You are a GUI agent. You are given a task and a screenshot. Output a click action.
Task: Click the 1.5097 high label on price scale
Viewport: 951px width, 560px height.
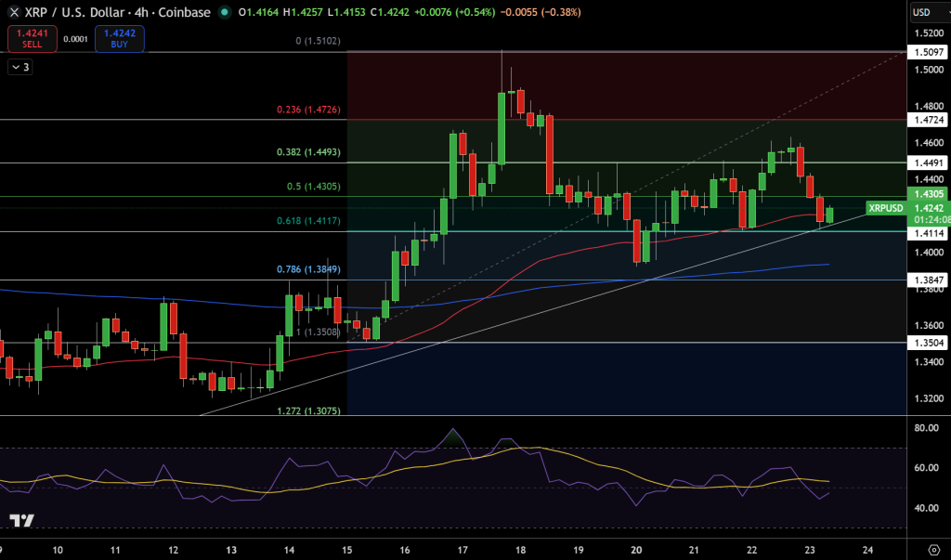pos(925,52)
